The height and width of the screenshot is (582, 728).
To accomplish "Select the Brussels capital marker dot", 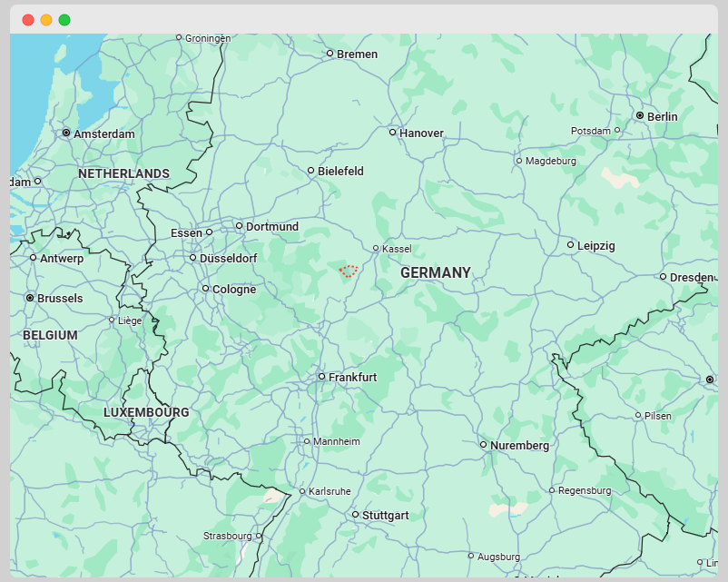I will click(x=30, y=298).
